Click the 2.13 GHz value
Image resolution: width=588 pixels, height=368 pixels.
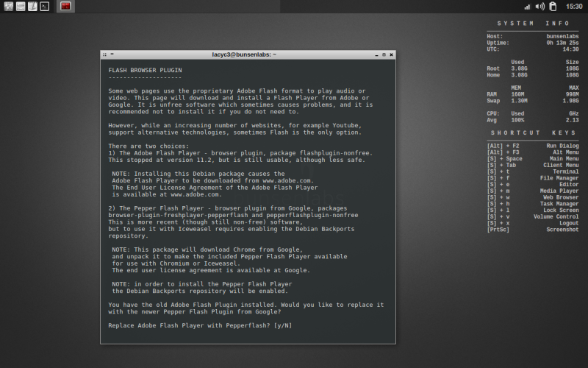point(572,120)
